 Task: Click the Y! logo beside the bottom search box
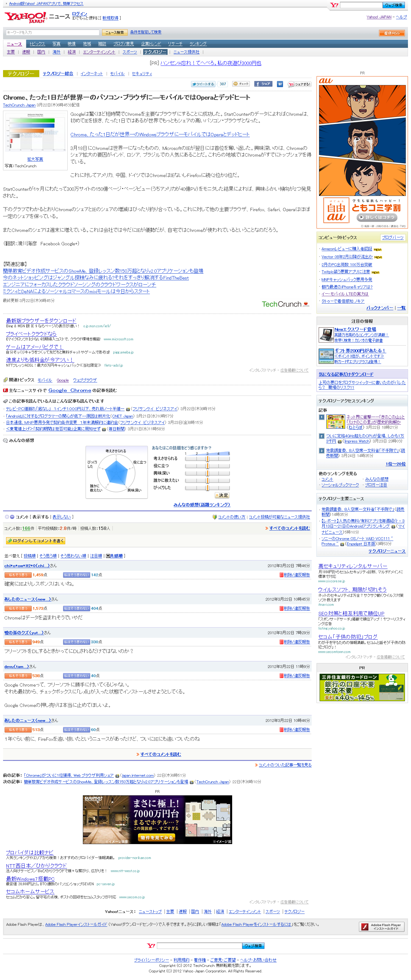coord(151,946)
